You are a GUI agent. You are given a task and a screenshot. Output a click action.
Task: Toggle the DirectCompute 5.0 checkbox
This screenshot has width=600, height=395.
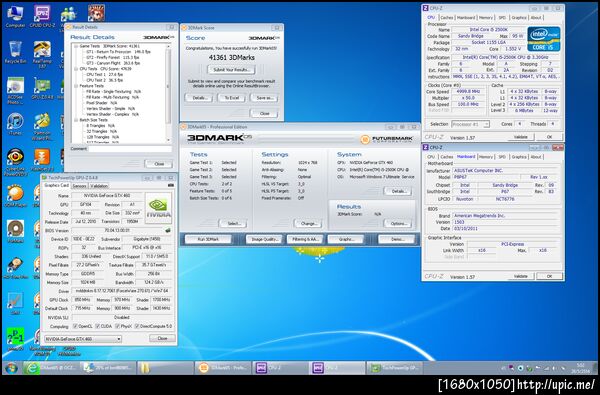(x=137, y=326)
